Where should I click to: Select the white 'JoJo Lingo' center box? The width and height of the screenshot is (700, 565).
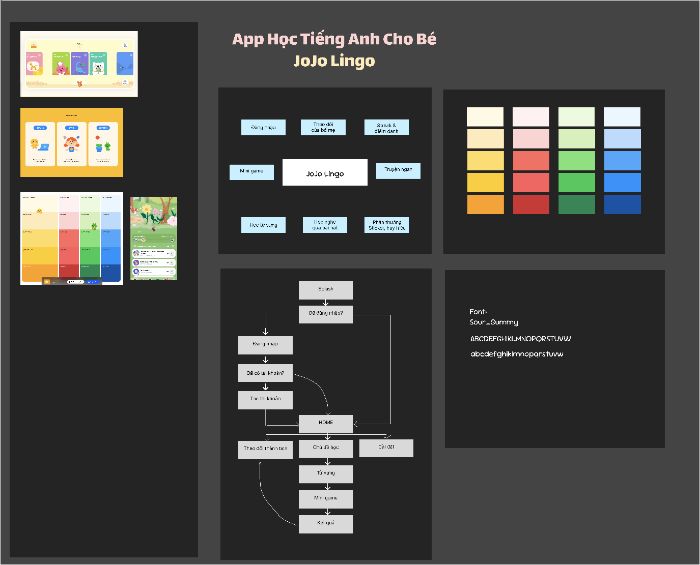[325, 172]
